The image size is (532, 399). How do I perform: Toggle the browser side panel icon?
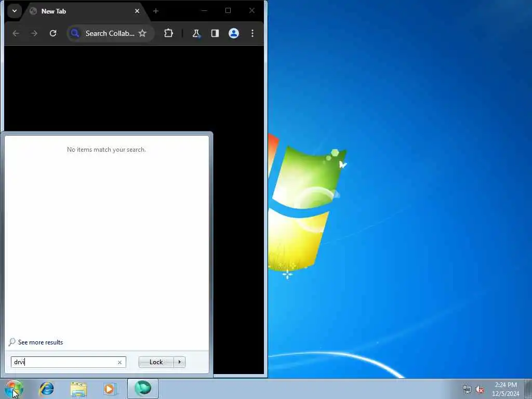coord(215,33)
